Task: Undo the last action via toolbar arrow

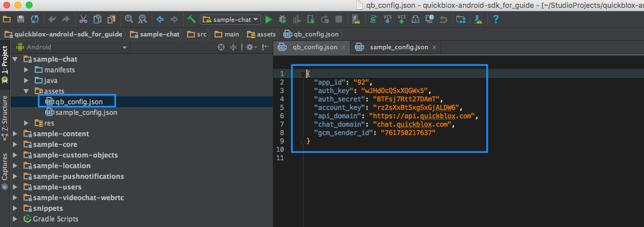Action: (x=52, y=19)
